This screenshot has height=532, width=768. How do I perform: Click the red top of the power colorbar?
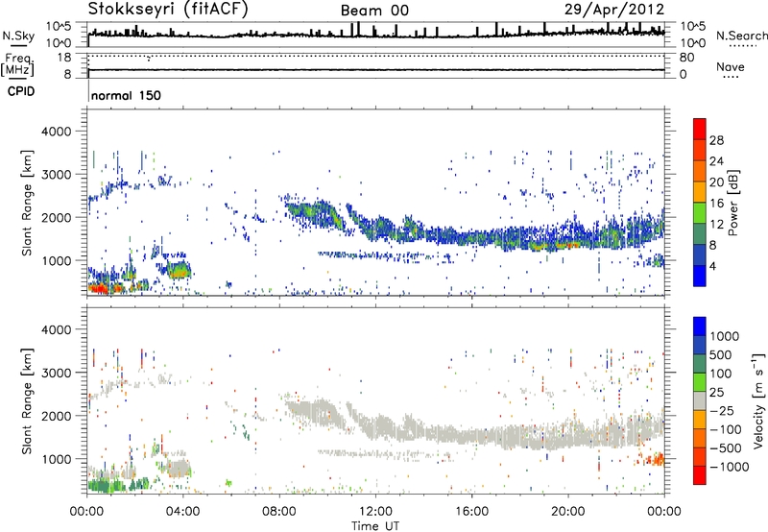(700, 128)
